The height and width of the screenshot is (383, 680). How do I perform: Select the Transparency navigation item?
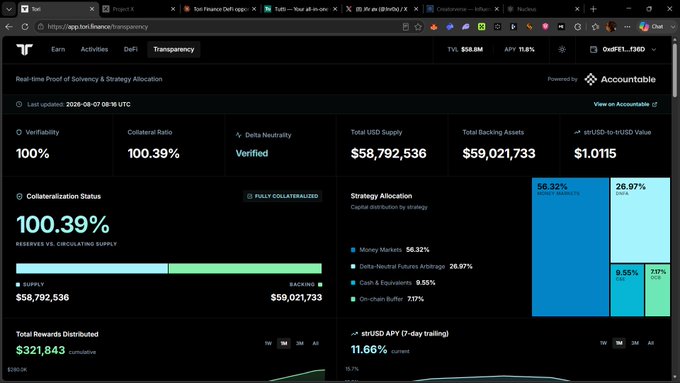(173, 49)
